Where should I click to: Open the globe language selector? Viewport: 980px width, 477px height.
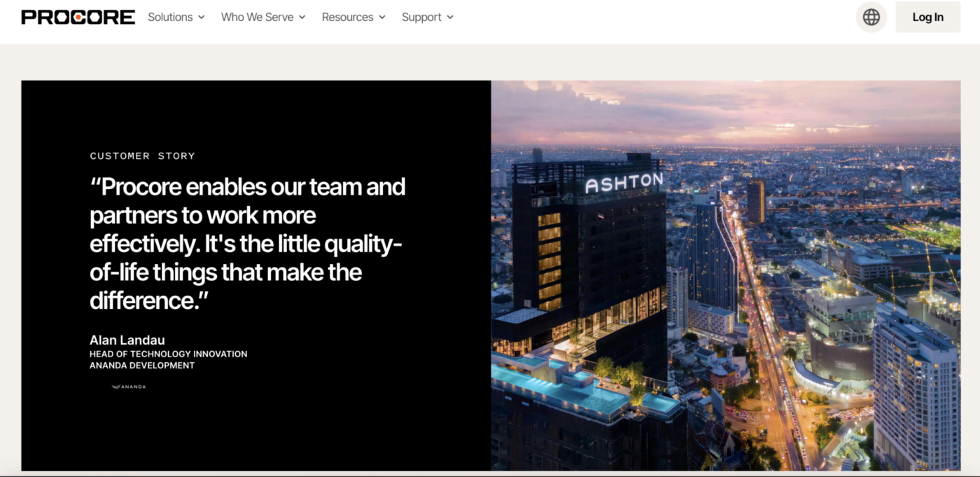tap(871, 17)
